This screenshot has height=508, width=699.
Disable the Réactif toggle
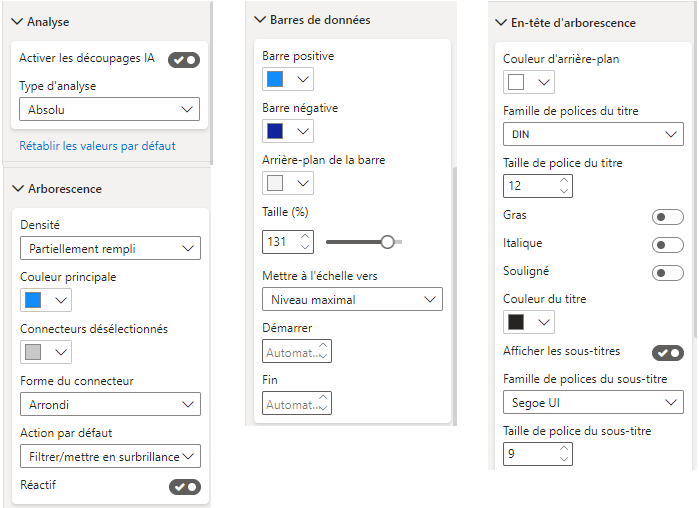coord(185,487)
